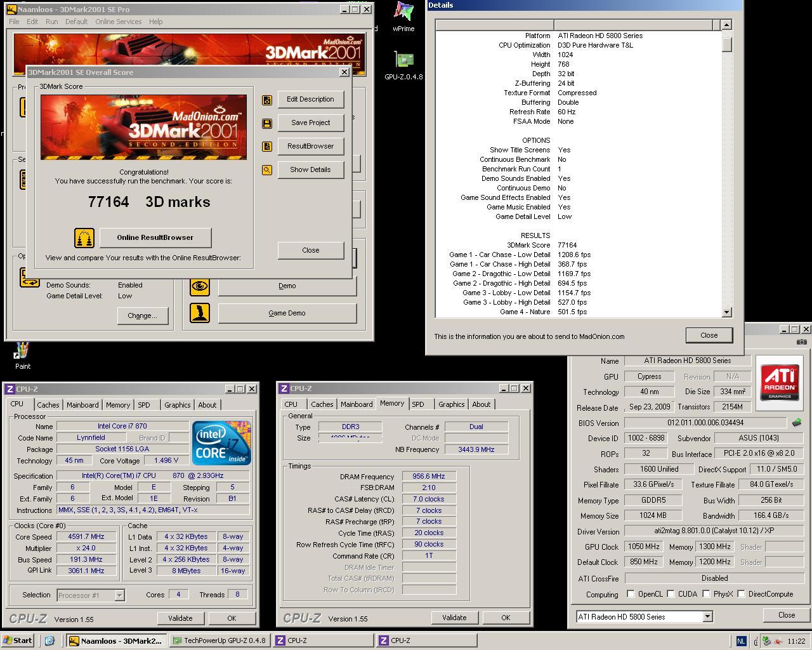The width and height of the screenshot is (812, 650).
Task: Click the Internet Explorer quick launch icon
Action: [49, 640]
